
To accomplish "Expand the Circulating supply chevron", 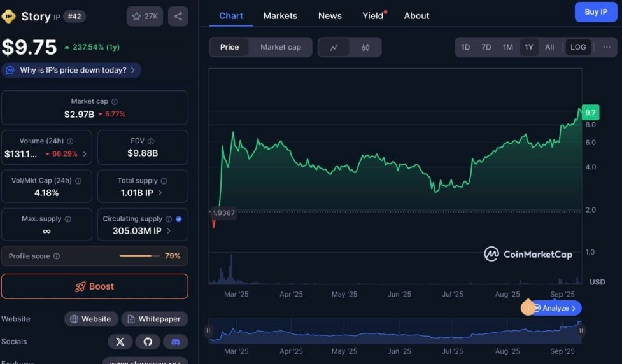I will 169,231.
